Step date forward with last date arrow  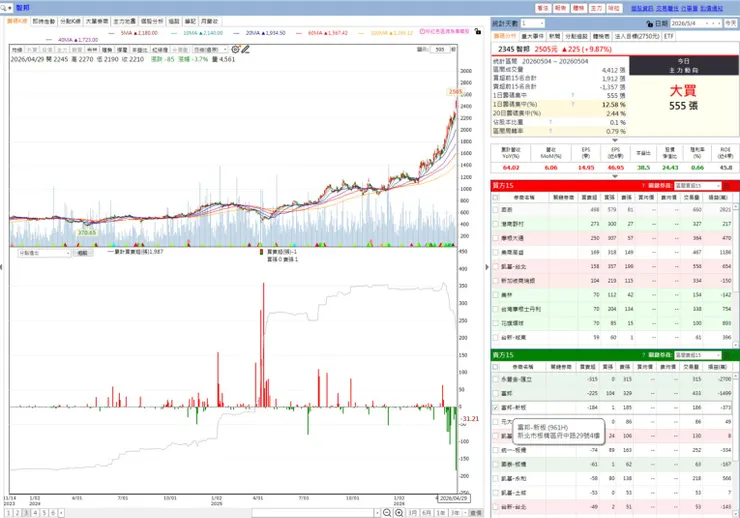coord(719,23)
